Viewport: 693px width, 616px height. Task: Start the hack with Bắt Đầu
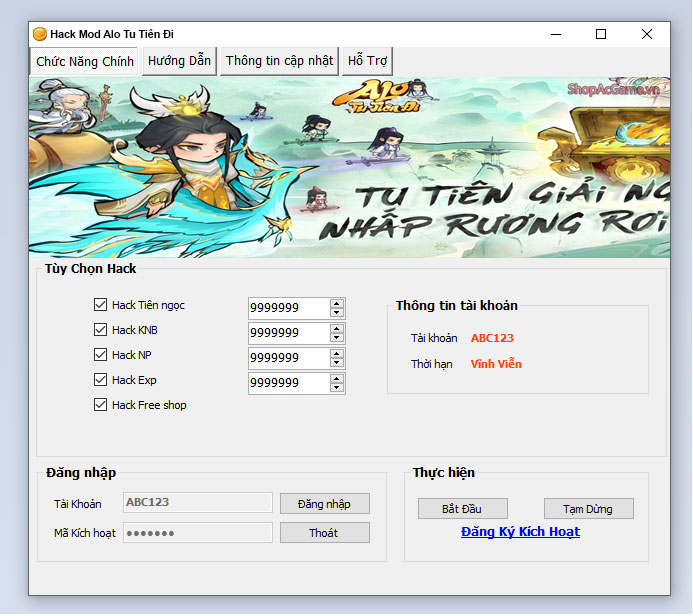pyautogui.click(x=463, y=509)
